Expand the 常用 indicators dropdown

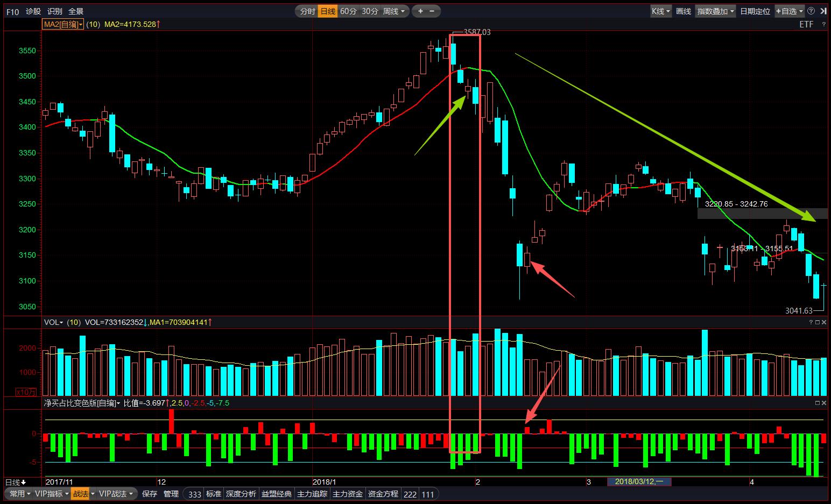[x=20, y=494]
